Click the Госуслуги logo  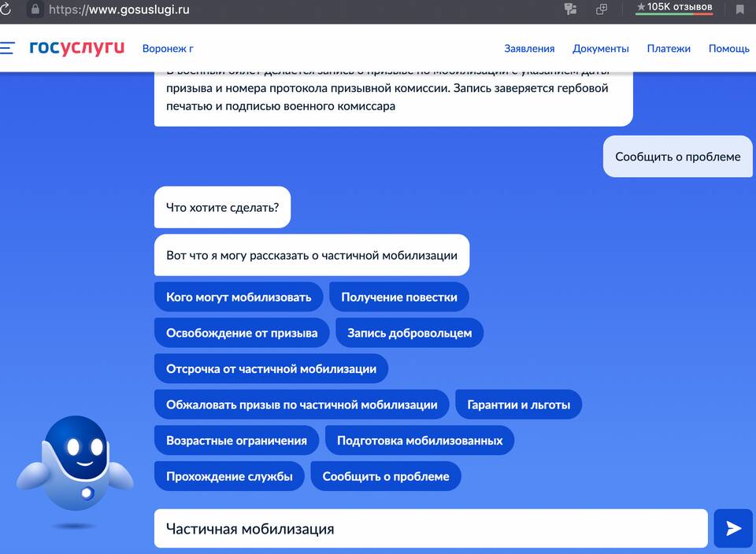tap(76, 48)
